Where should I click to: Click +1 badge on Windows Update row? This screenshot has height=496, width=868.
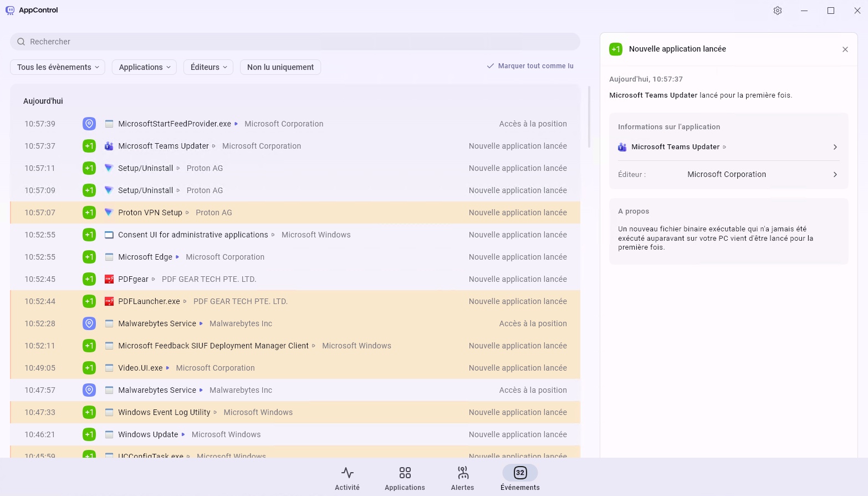(89, 434)
